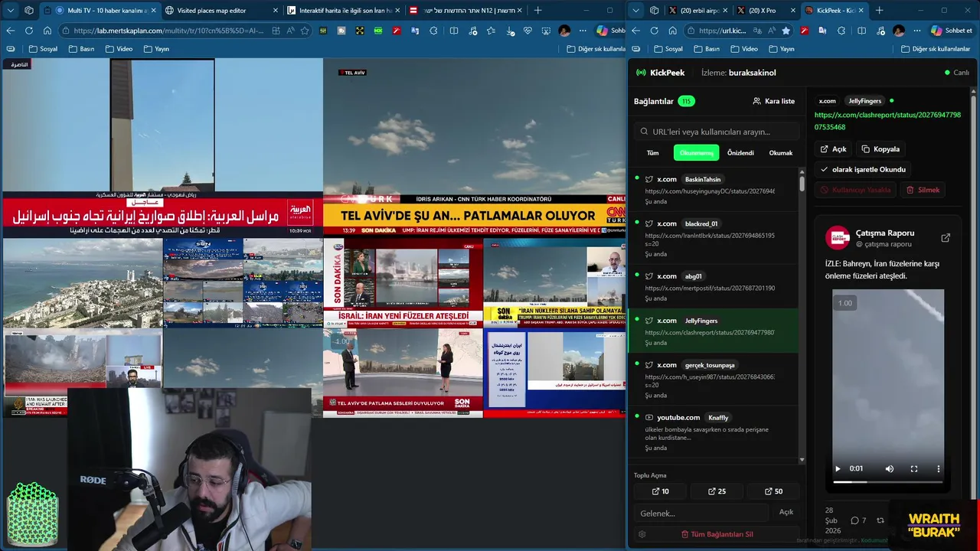Viewport: 980px width, 551px height.
Task: Open Video bookmarks folder in left browser
Action: click(x=119, y=48)
